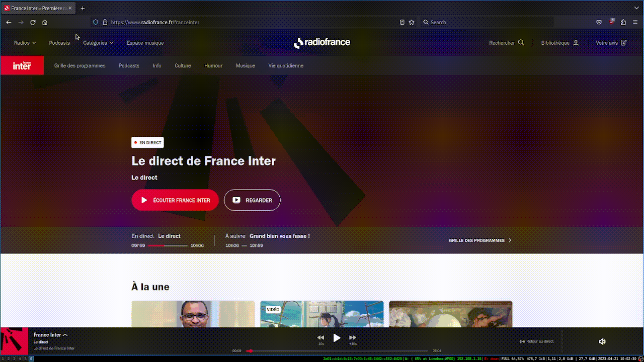Open third À la une painting thumbnail
Image resolution: width=644 pixels, height=362 pixels.
pos(451,314)
